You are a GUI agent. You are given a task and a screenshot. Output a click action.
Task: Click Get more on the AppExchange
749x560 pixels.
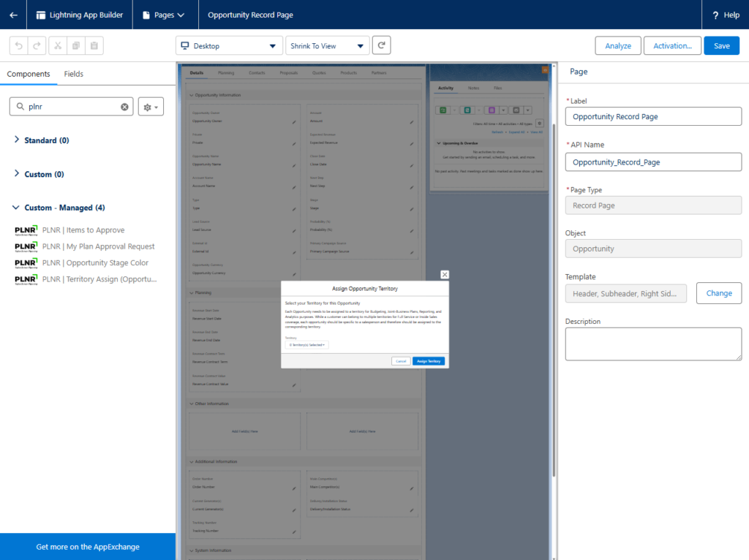point(88,547)
